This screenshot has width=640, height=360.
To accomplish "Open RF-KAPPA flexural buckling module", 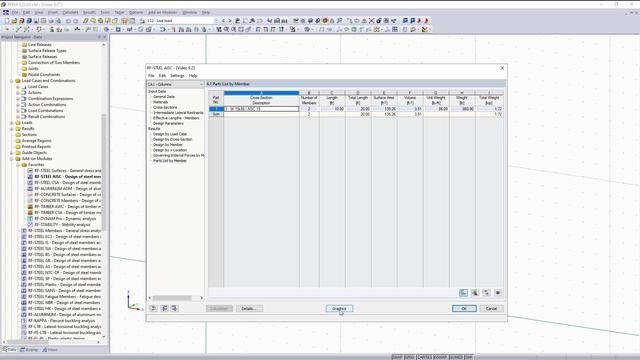I will click(61, 321).
